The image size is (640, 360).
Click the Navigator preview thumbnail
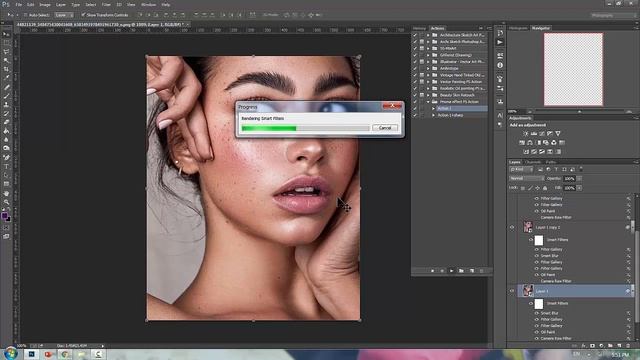(573, 69)
